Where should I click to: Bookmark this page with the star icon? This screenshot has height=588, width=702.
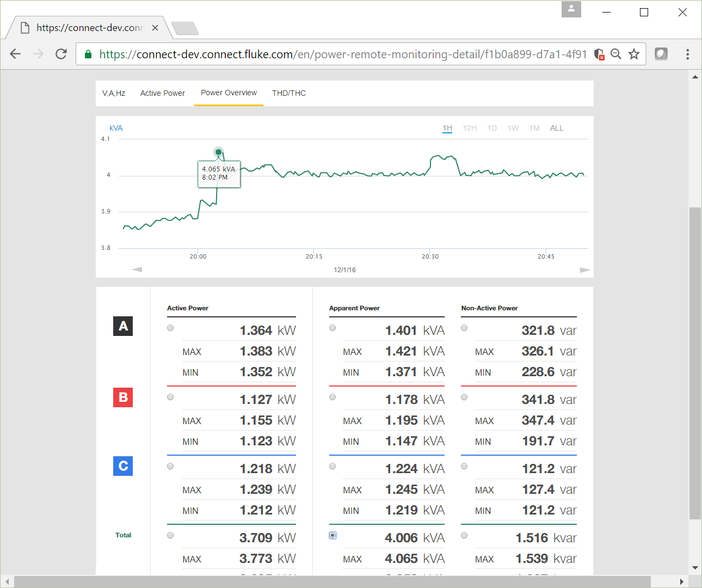634,54
